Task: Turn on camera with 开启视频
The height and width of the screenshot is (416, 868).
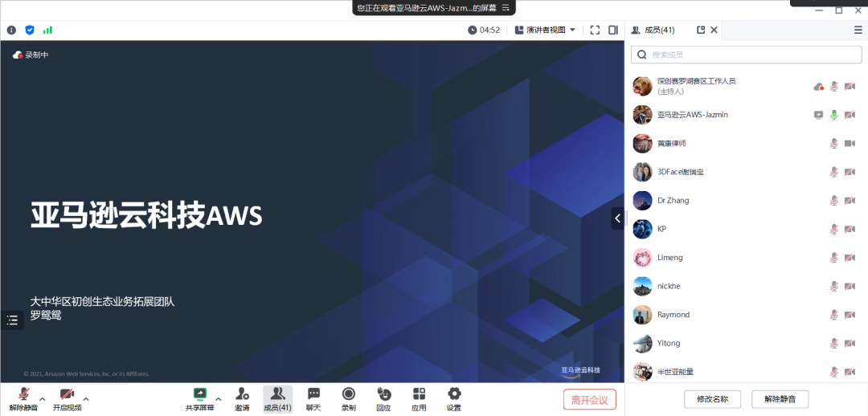Action: point(67,399)
